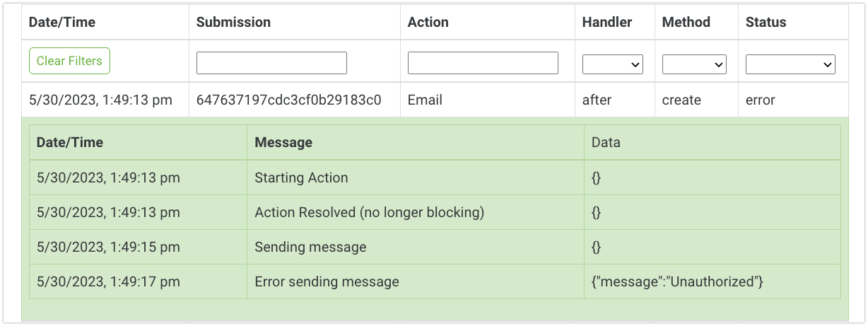
Task: Select the Action Resolved log row
Action: (x=435, y=212)
